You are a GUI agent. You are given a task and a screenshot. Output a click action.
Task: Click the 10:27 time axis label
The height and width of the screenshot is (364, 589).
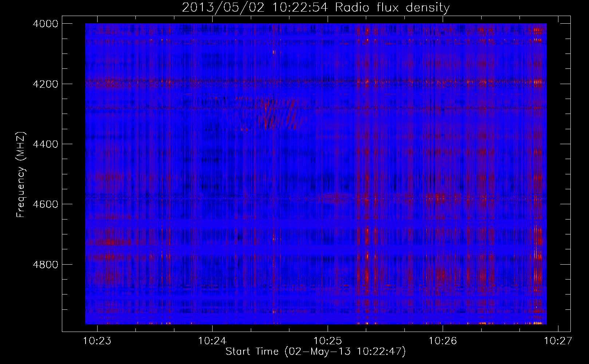click(558, 341)
